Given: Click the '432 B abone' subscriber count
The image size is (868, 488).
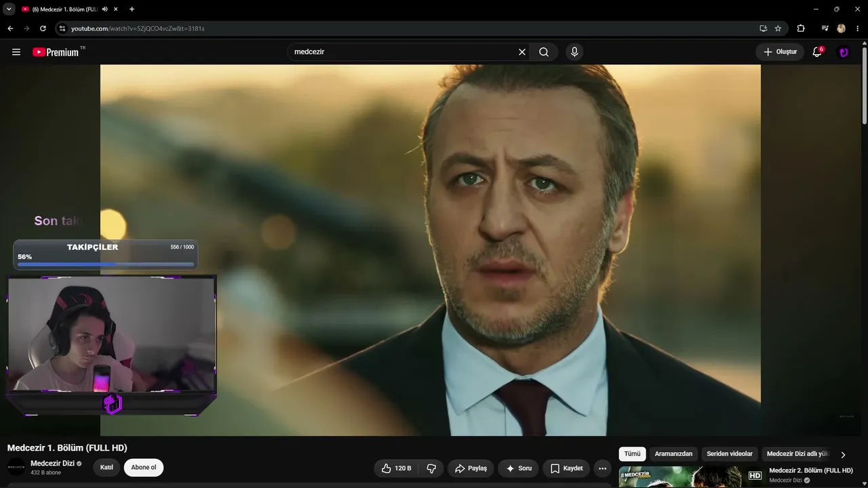Looking at the screenshot, I should point(45,472).
